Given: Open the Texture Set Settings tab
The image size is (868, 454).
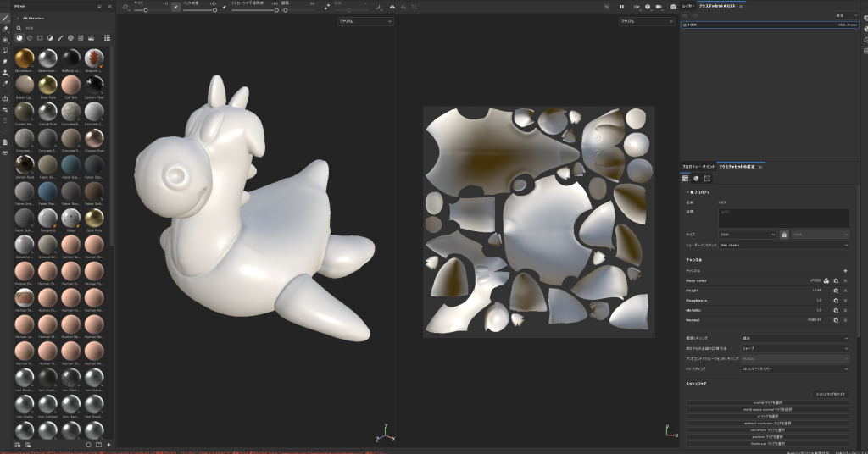Looking at the screenshot, I should [x=737, y=167].
